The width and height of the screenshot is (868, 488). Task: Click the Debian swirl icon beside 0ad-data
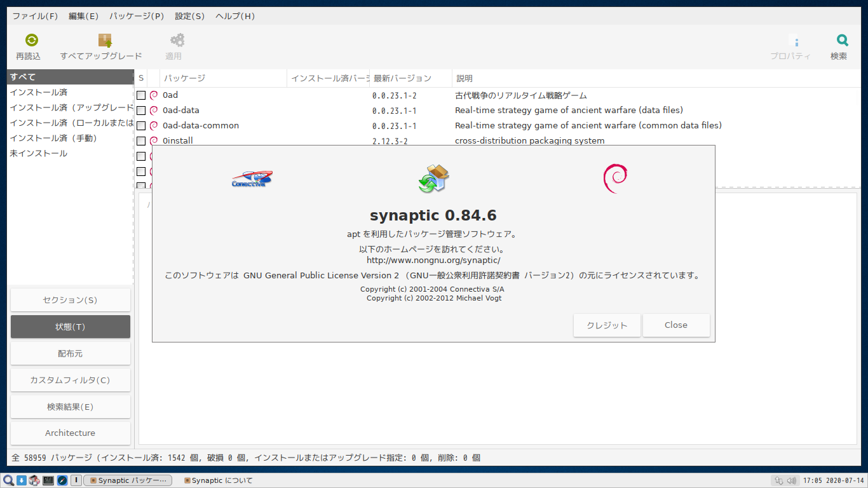click(x=153, y=111)
